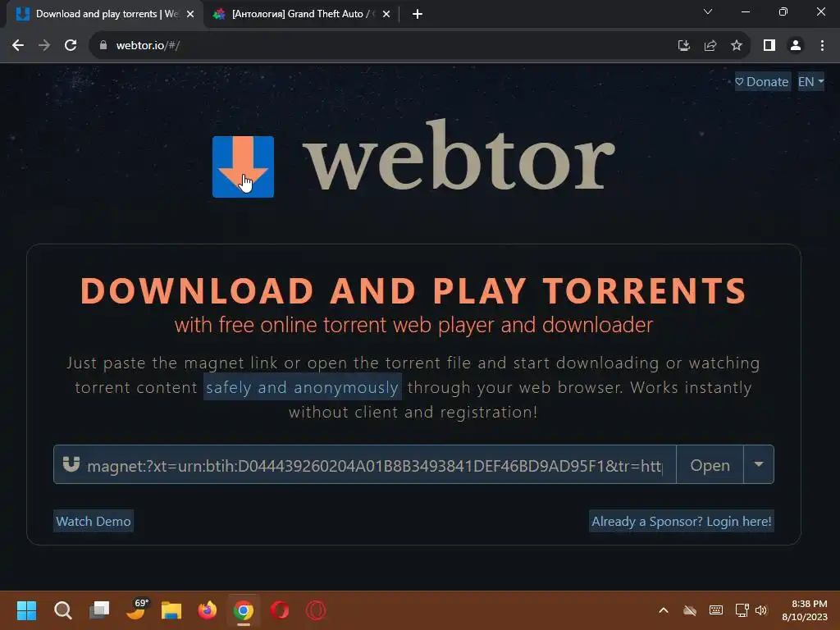Open Chrome three-dot menu
The height and width of the screenshot is (630, 840).
(822, 46)
